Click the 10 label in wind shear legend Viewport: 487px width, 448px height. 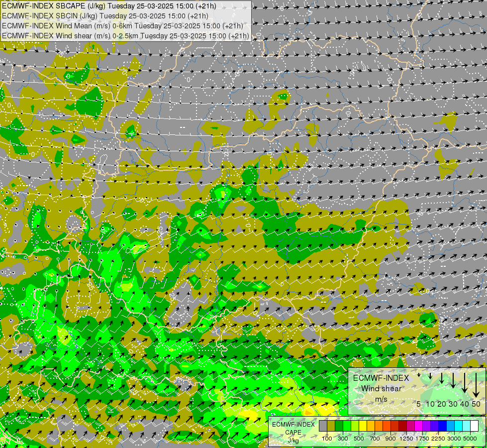point(430,404)
